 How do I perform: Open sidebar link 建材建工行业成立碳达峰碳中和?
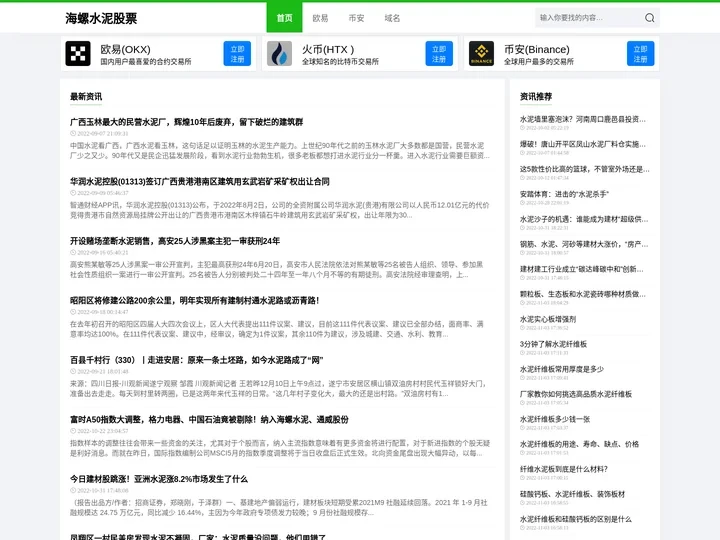(x=582, y=269)
